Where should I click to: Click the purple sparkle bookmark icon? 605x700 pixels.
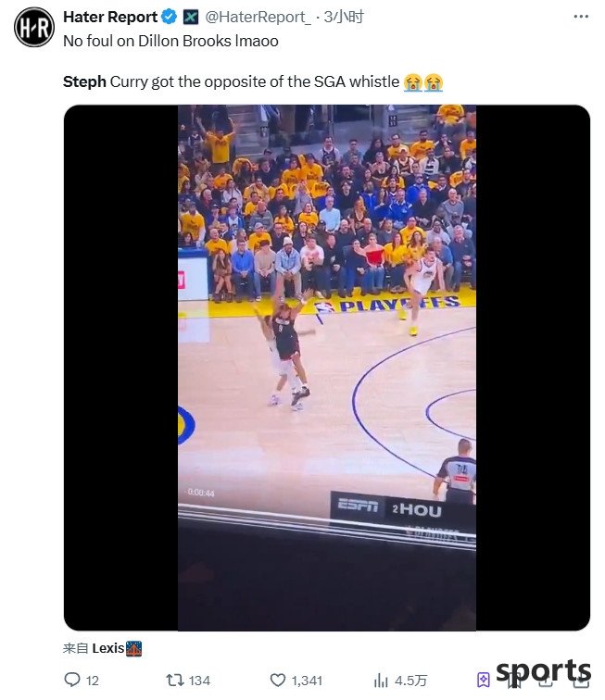pyautogui.click(x=484, y=680)
